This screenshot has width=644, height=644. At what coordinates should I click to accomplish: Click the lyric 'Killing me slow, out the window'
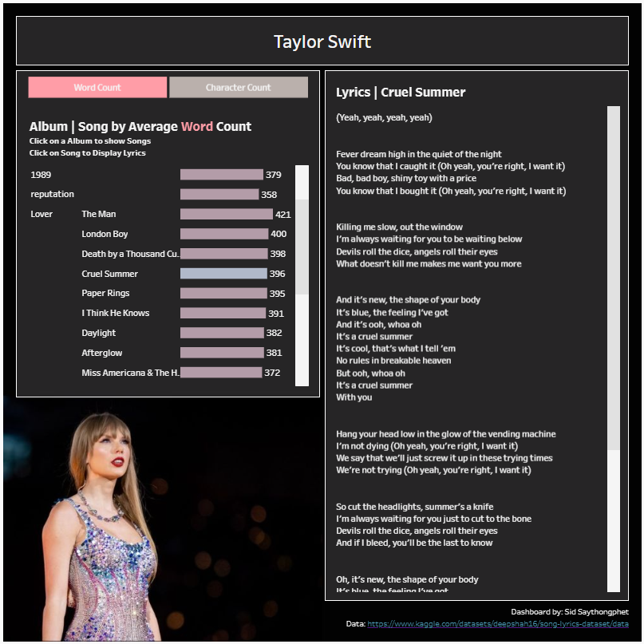click(399, 227)
